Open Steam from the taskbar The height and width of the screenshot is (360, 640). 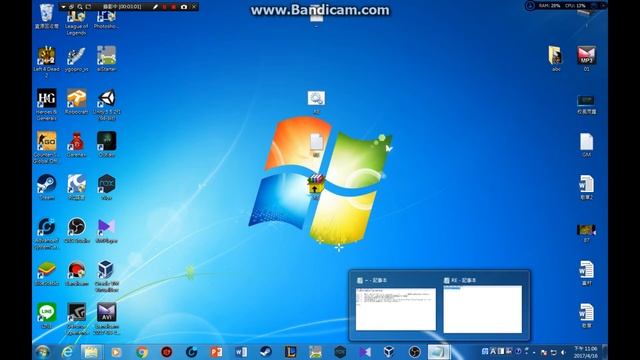click(266, 352)
